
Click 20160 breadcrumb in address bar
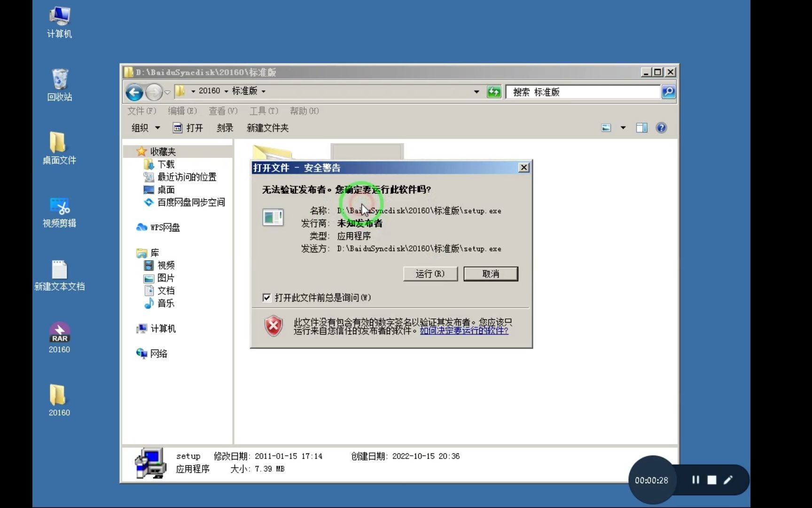(209, 91)
